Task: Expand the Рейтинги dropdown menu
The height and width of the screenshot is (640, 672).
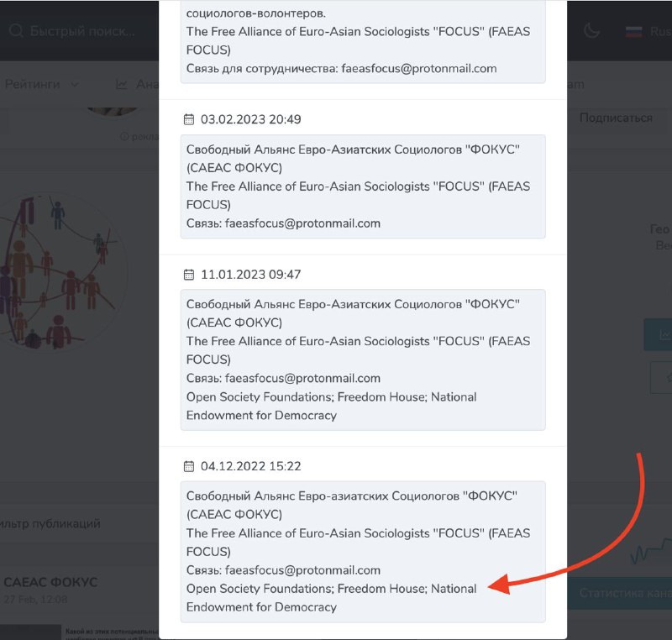Action: point(41,84)
